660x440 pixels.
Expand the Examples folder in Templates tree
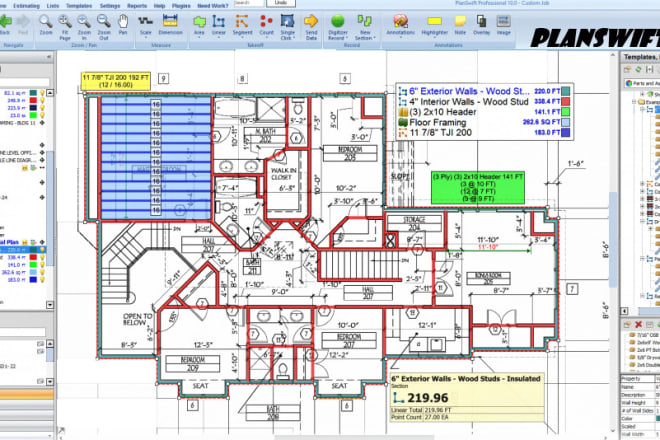[634, 102]
